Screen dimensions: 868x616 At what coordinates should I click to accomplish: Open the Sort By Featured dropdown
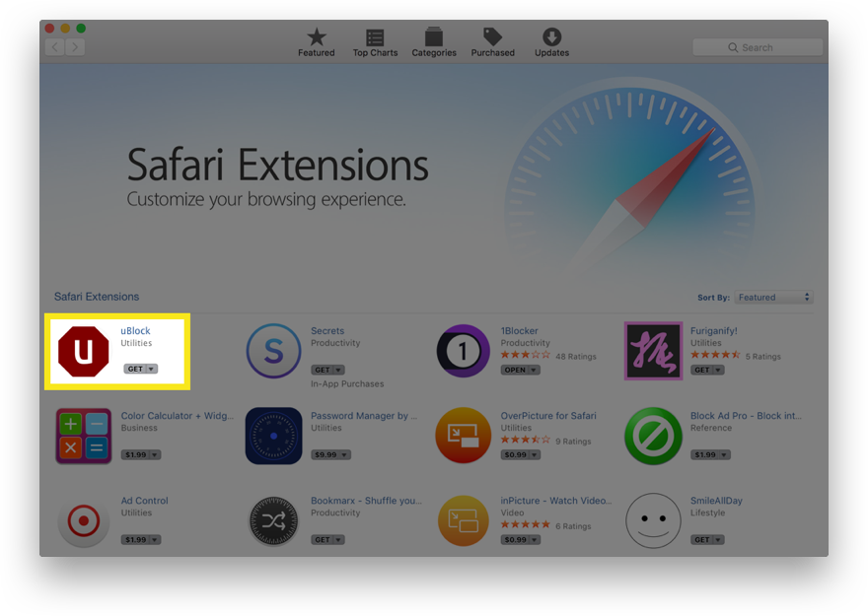[773, 297]
